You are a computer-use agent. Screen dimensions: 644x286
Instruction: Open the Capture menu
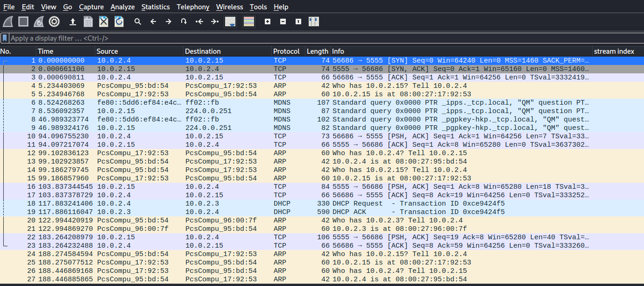pos(92,7)
